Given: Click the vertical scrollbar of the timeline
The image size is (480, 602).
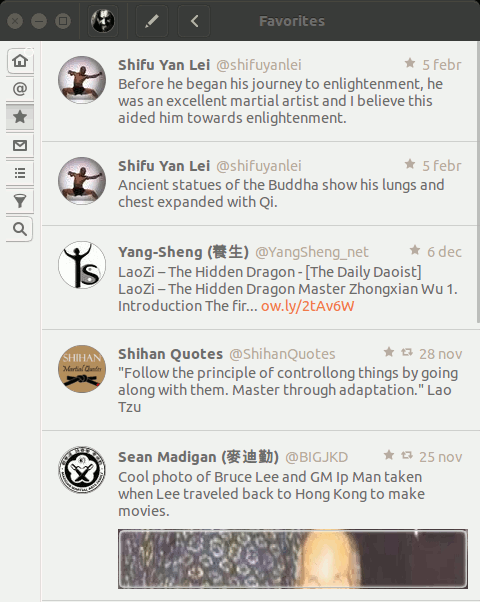Looking at the screenshot, I should tap(478, 182).
